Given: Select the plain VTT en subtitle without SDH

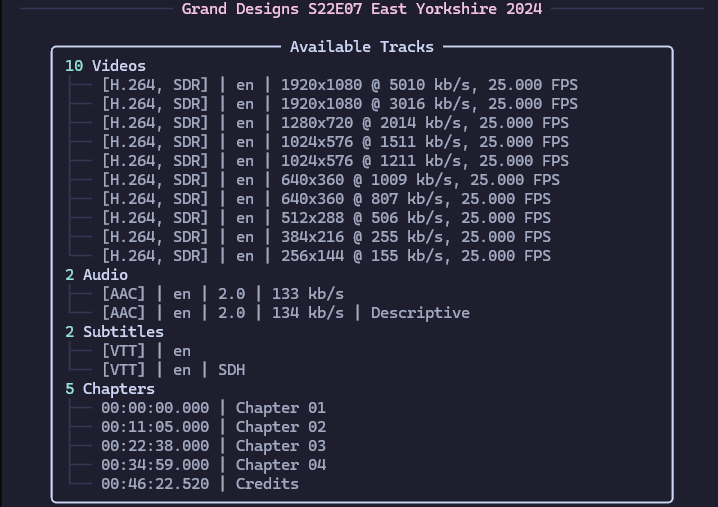Looking at the screenshot, I should coord(146,351).
